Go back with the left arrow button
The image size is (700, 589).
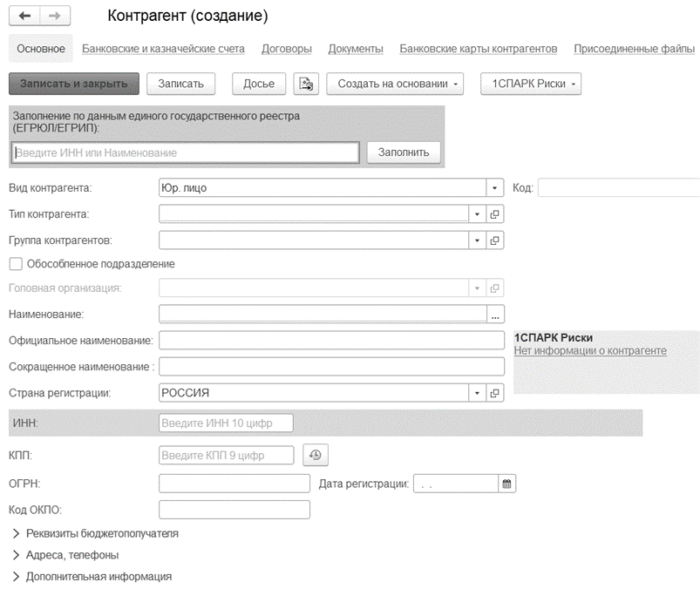[24, 16]
